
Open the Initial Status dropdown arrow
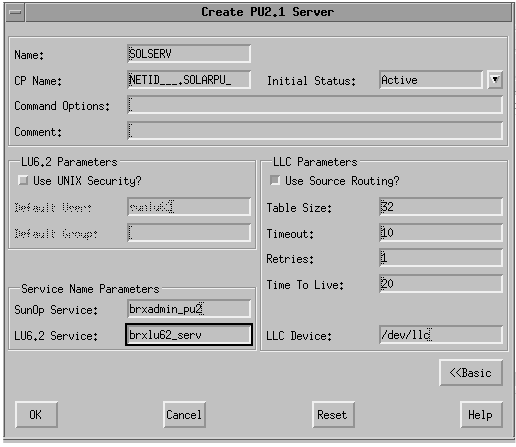tap(495, 80)
